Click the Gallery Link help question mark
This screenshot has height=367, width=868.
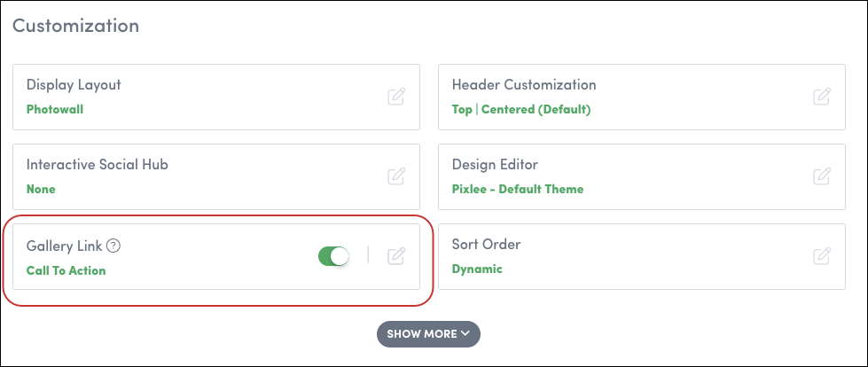tap(113, 247)
